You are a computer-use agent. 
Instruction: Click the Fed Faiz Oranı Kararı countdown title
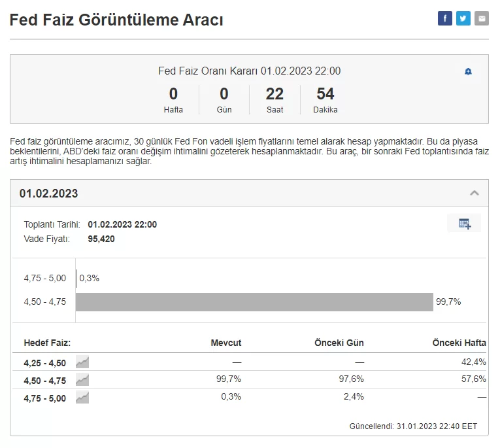(249, 71)
